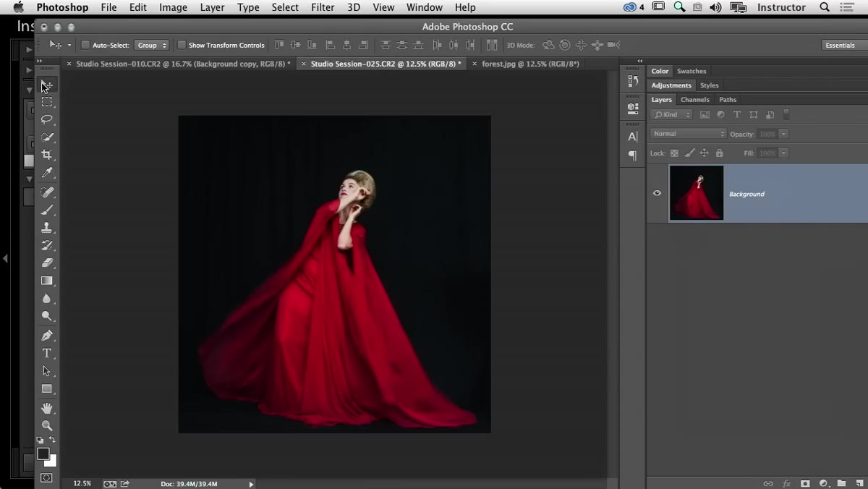The width and height of the screenshot is (868, 489).
Task: Open the Character panel icon
Action: (633, 136)
